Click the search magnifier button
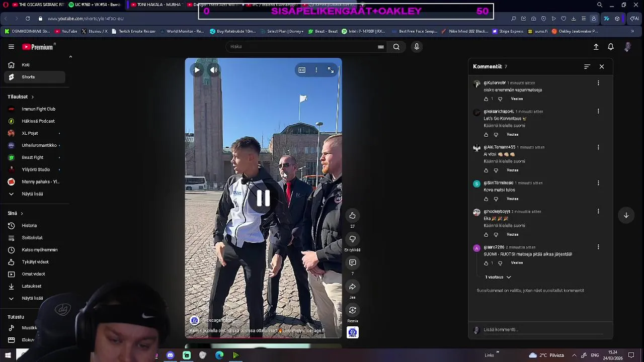The image size is (644, 362). pos(396,47)
